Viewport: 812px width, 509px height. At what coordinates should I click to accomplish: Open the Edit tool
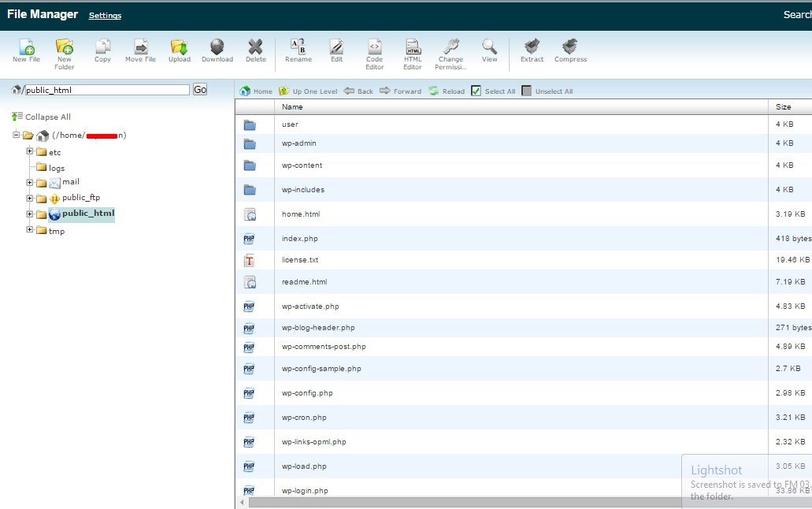pyautogui.click(x=336, y=50)
